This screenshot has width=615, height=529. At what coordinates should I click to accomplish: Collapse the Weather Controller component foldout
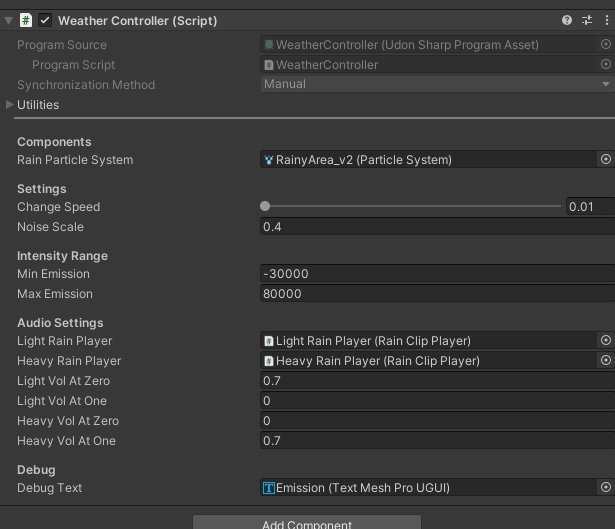[9, 20]
